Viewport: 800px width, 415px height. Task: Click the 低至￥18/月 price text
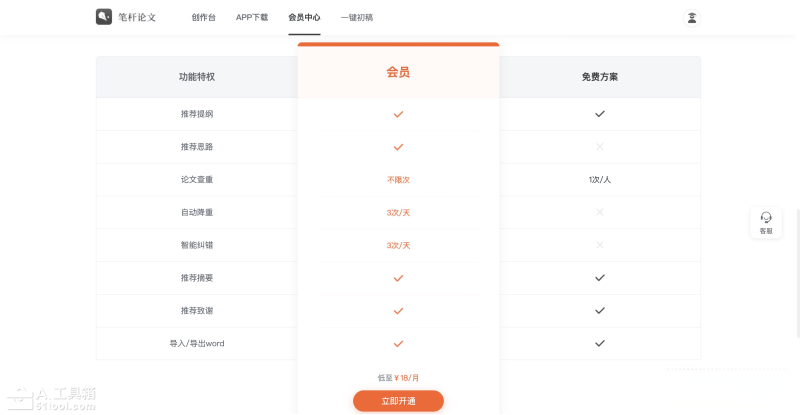(x=398, y=378)
